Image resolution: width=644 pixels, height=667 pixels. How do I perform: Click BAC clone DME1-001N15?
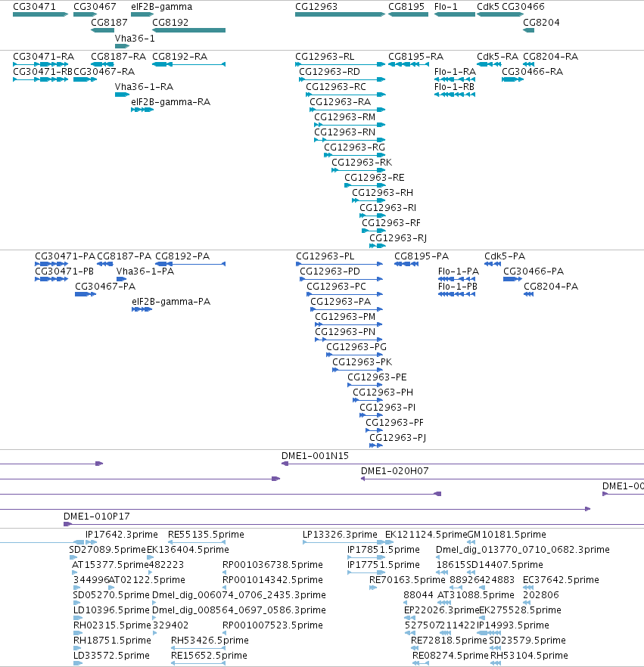tap(462, 464)
